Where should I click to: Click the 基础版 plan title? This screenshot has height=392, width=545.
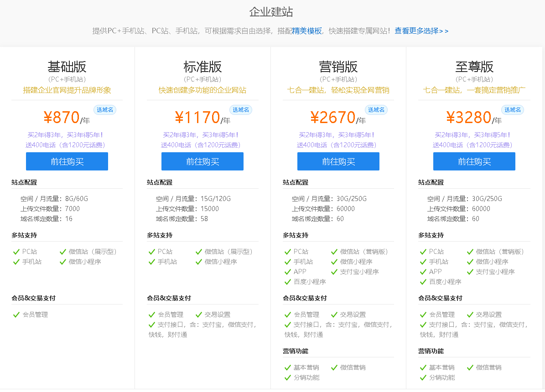pyautogui.click(x=67, y=67)
